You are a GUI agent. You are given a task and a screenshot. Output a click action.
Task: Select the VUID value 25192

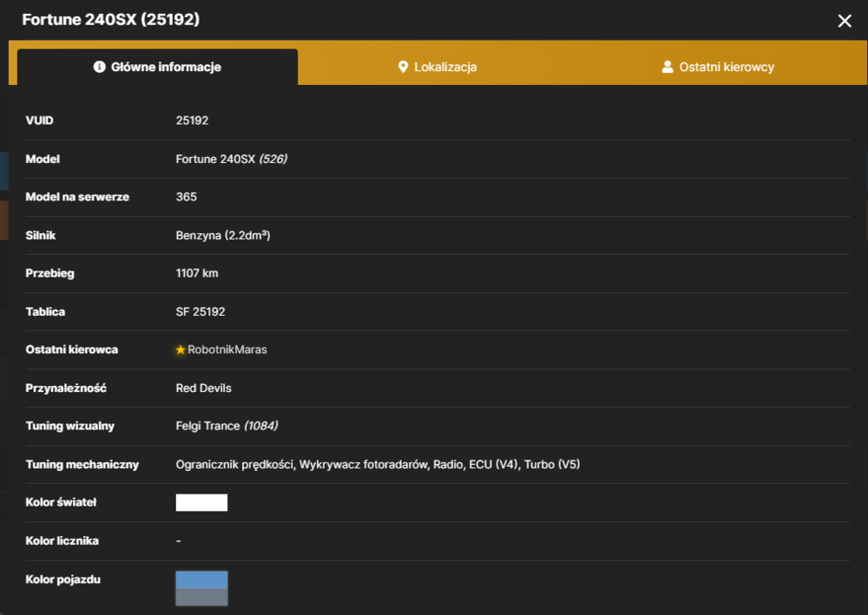click(x=192, y=121)
